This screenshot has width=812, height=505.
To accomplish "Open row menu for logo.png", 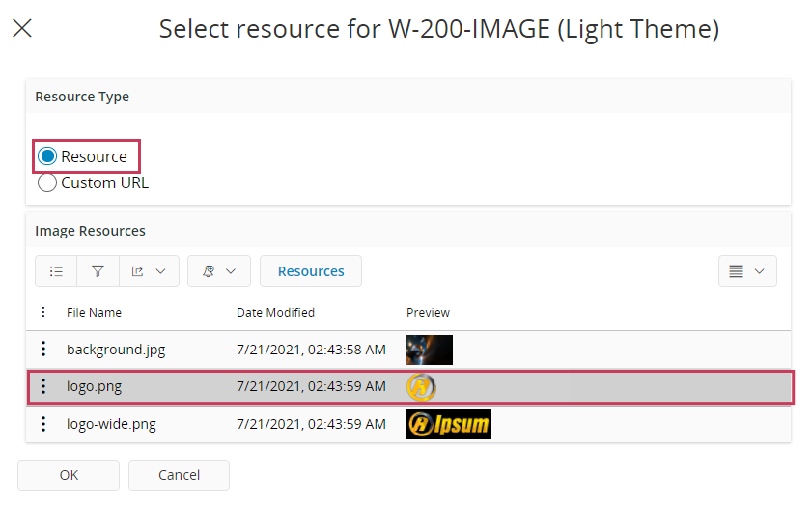I will 43,387.
